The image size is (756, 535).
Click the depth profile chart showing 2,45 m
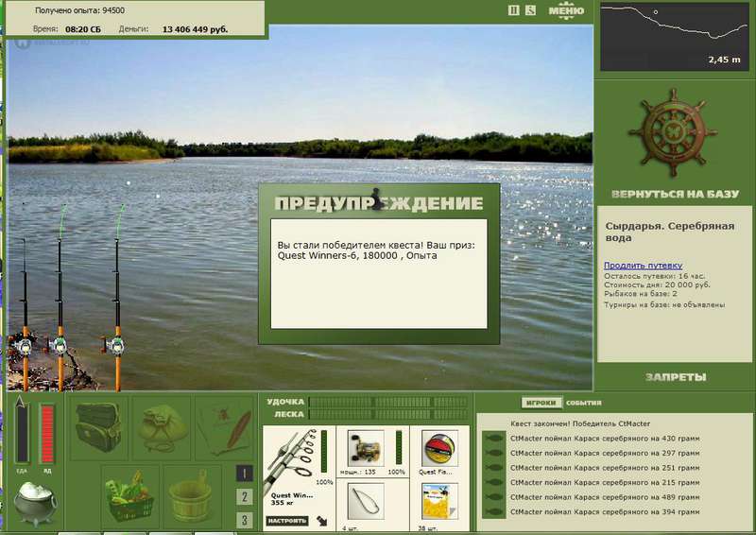coord(674,36)
